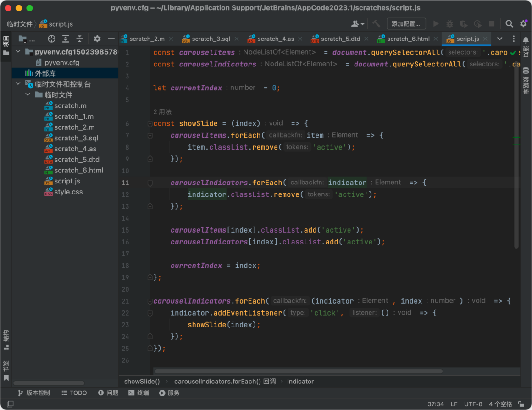
Task: Collapse the Scratches and Consoles node
Action: click(x=18, y=84)
